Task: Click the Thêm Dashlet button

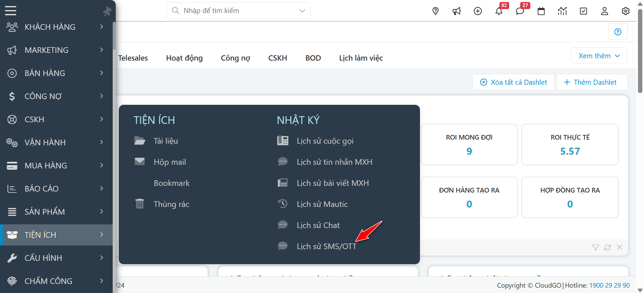Action: click(x=592, y=82)
